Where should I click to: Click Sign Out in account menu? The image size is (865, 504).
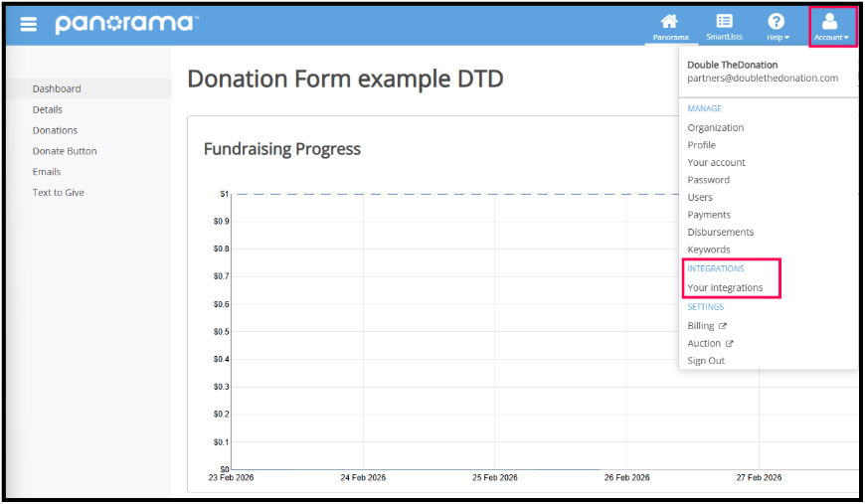(x=706, y=361)
